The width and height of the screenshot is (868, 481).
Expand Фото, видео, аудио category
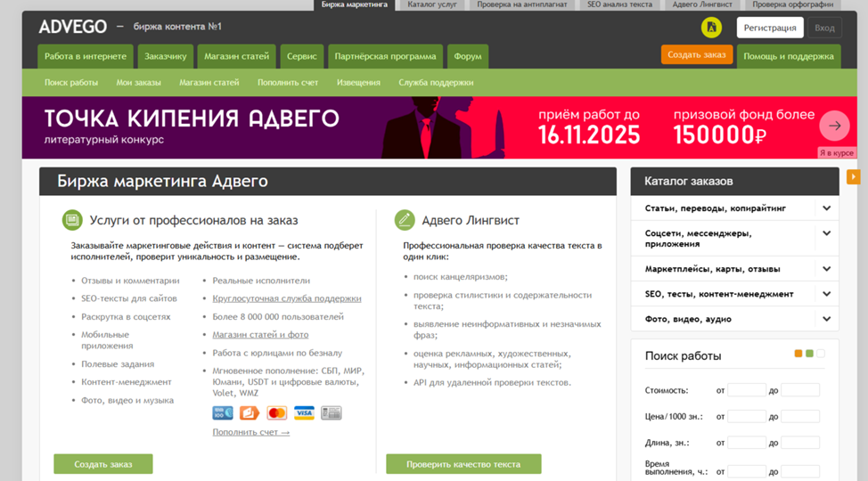pos(826,319)
